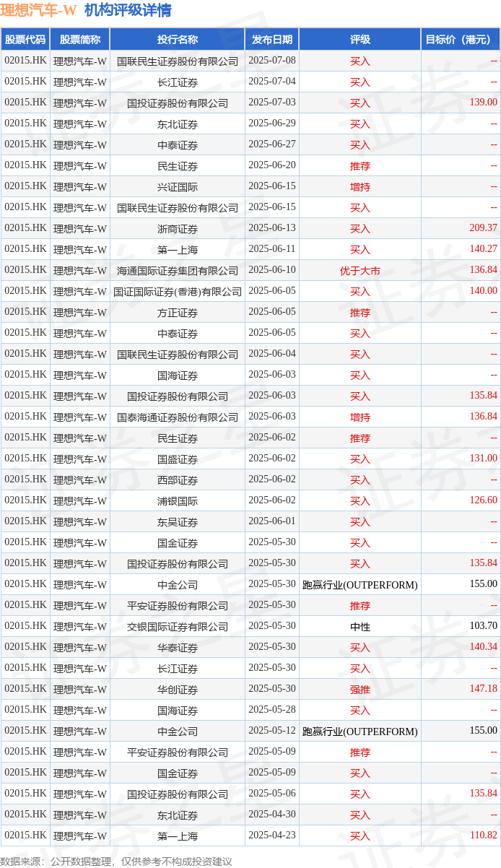The image size is (501, 868).
Task: Click 国金证券 in the 2025-05-09 row
Action: pos(178,773)
